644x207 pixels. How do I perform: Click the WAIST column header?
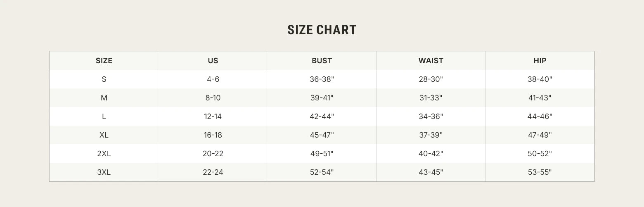431,61
